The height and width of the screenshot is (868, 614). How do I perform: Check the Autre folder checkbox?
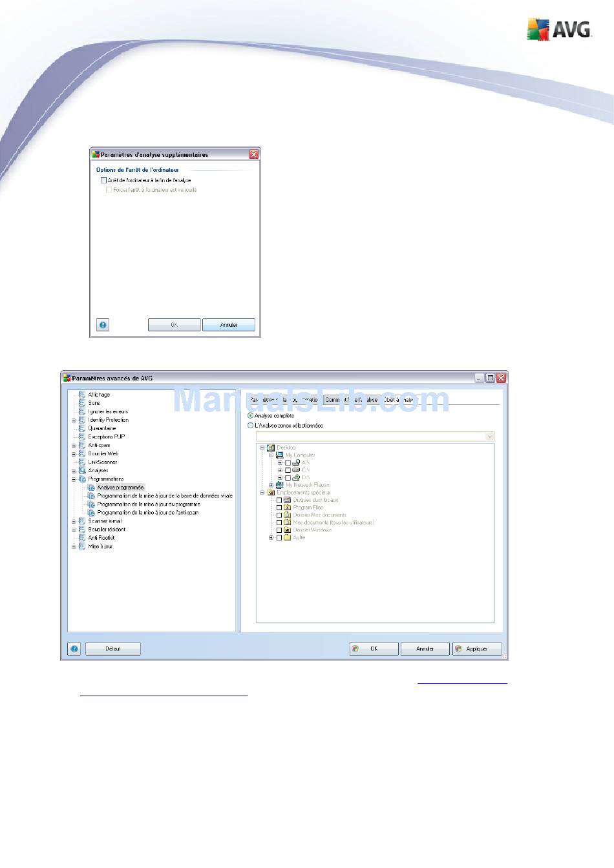(279, 537)
